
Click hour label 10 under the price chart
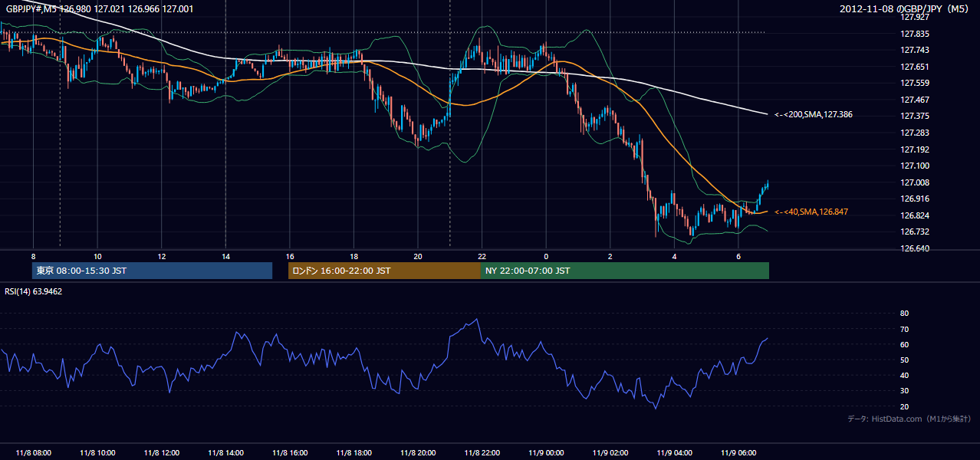click(97, 256)
